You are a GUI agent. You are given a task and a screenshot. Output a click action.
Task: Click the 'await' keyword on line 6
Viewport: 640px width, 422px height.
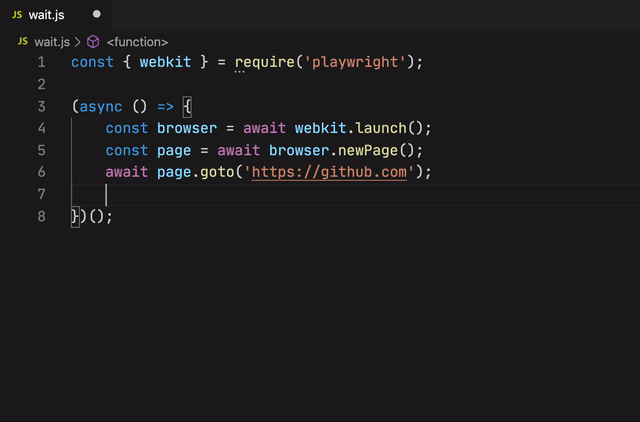pos(127,172)
